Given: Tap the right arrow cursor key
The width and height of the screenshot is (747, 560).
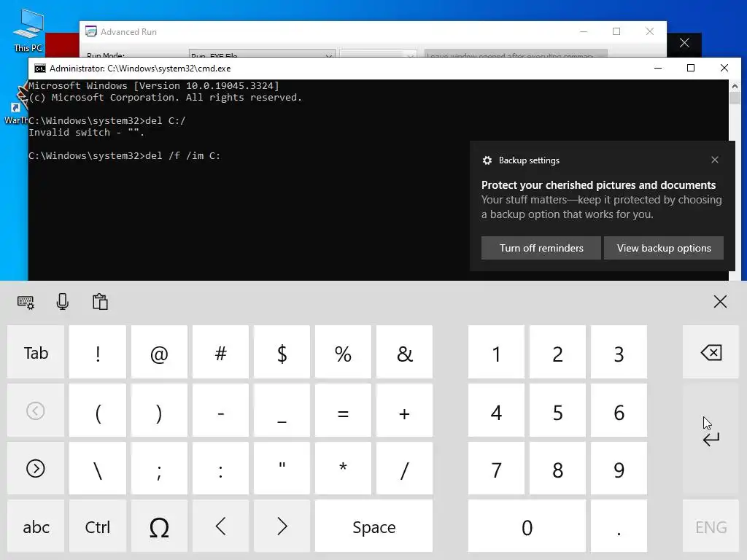Looking at the screenshot, I should point(282,526).
